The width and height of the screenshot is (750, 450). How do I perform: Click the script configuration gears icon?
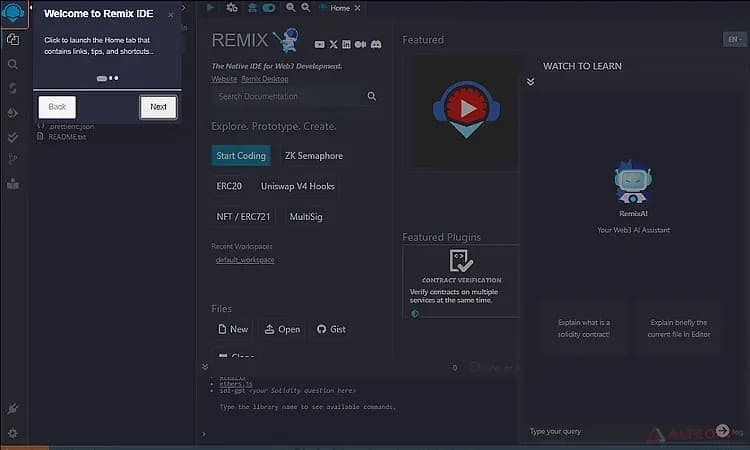(232, 8)
